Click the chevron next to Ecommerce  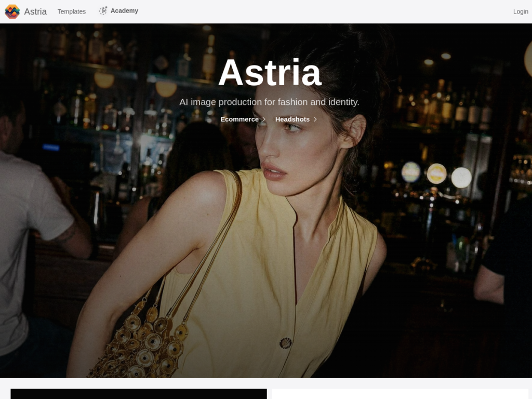pyautogui.click(x=263, y=119)
